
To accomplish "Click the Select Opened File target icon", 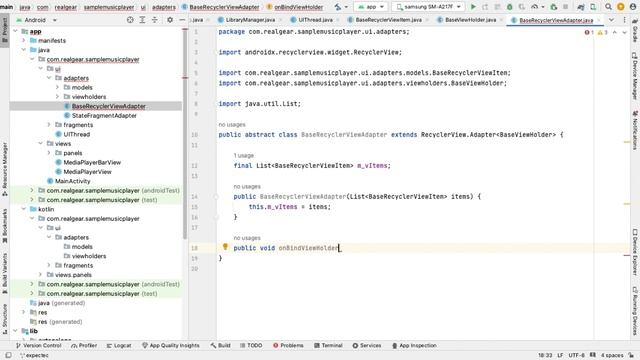I will 130,20.
